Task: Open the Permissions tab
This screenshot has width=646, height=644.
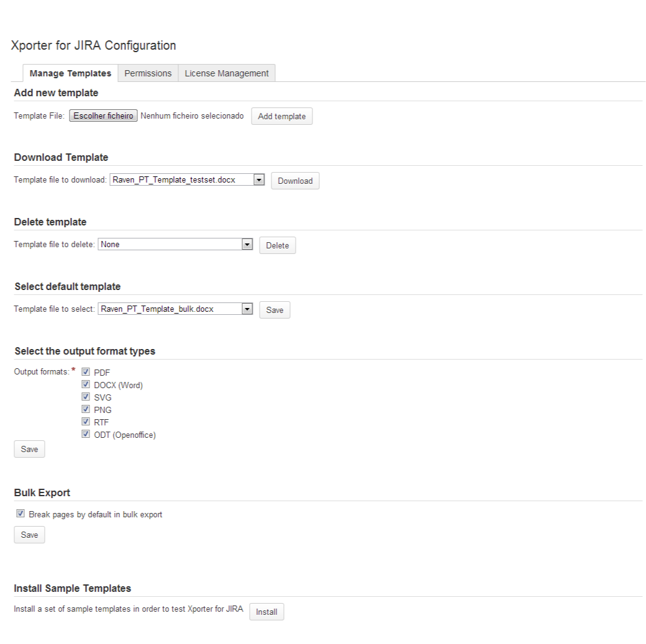Action: pos(148,73)
